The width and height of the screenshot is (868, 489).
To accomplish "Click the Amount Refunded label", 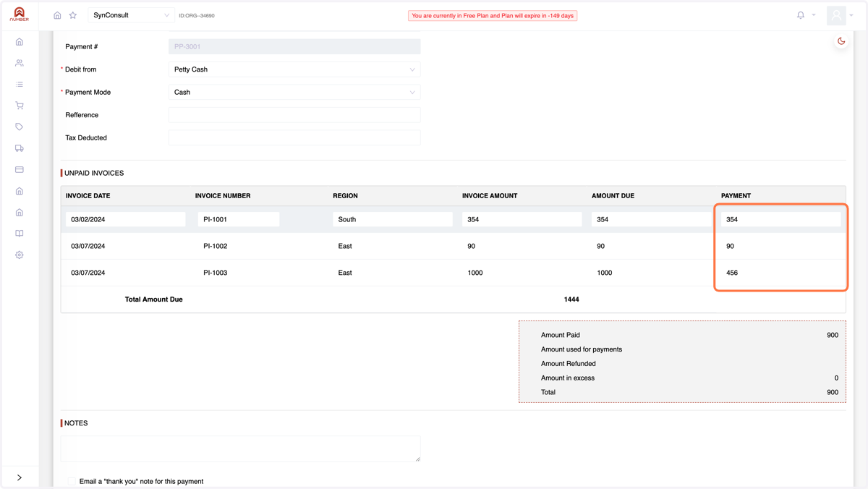I will click(569, 364).
